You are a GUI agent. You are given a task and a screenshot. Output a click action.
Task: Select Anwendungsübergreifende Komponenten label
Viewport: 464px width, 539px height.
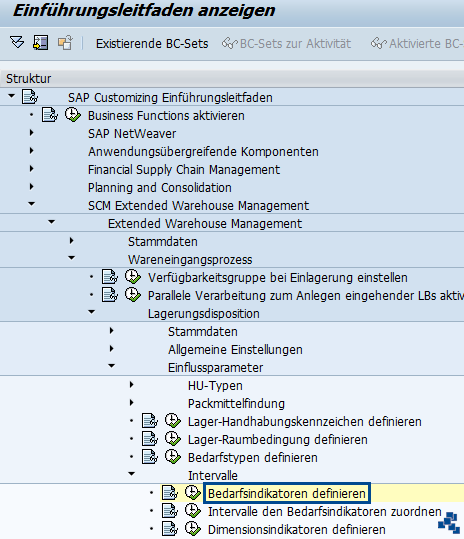(203, 152)
